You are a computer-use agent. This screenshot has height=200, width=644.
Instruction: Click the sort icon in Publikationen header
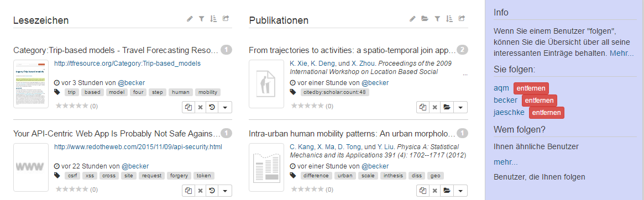click(x=450, y=18)
